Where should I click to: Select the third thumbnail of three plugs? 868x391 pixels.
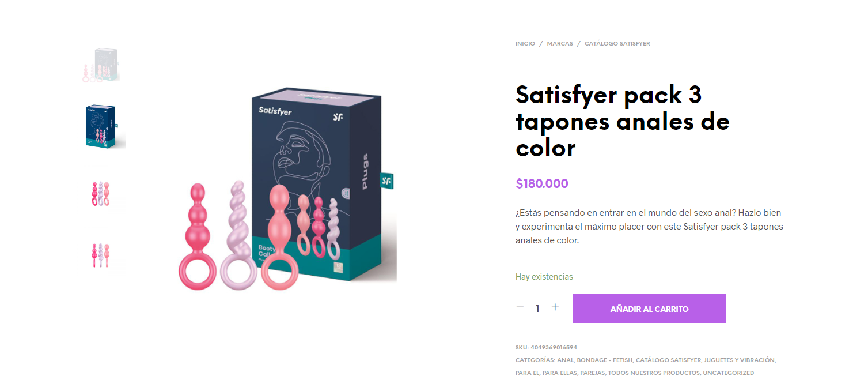tap(100, 194)
